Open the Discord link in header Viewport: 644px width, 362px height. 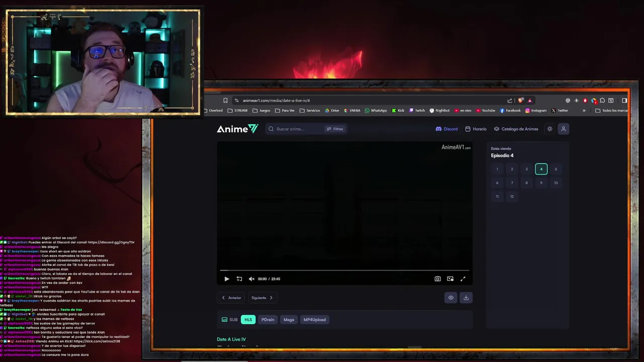point(447,129)
